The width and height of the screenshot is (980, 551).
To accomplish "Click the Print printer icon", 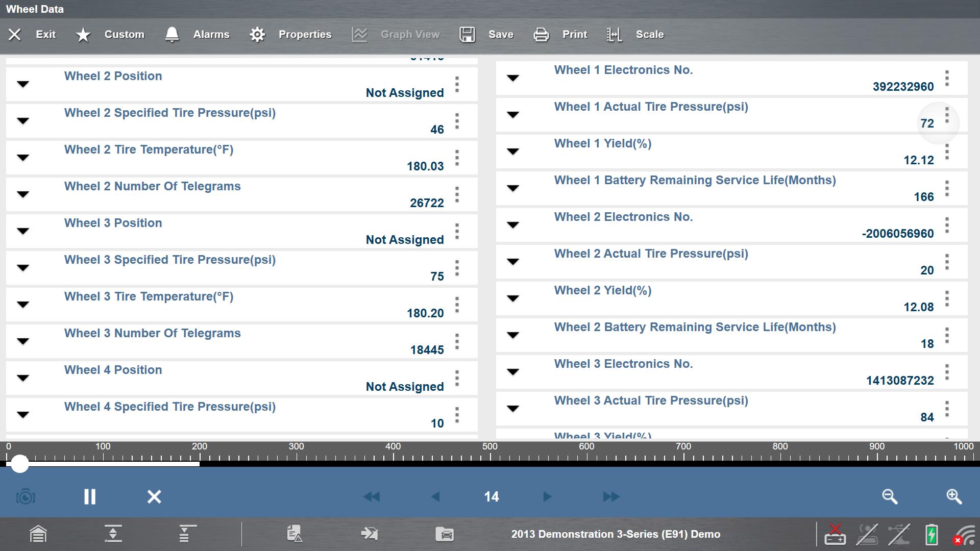I will (x=541, y=34).
